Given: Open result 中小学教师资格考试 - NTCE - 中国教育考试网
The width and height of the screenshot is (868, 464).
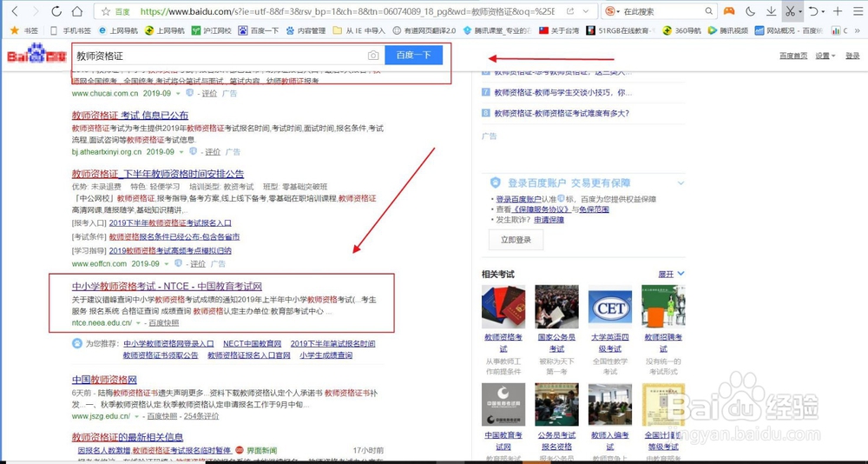Looking at the screenshot, I should (x=167, y=287).
